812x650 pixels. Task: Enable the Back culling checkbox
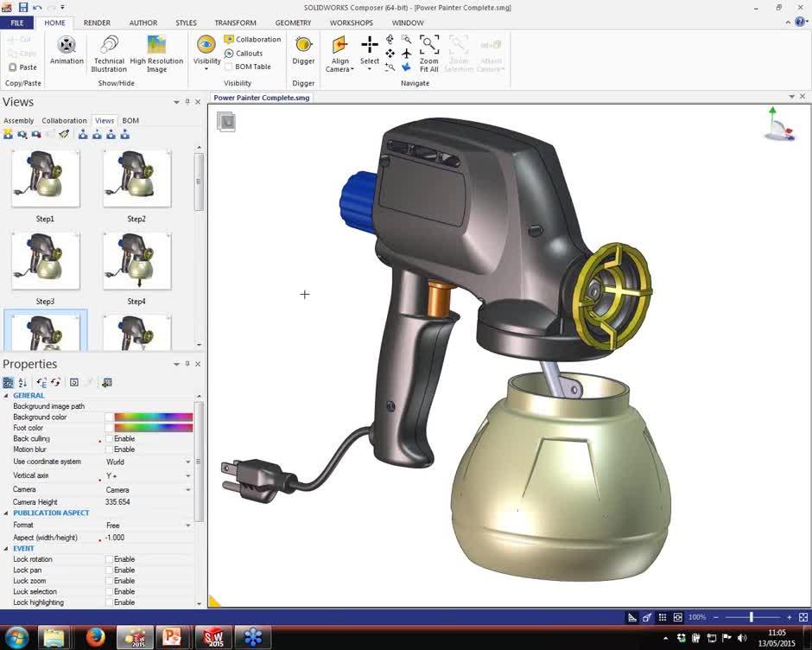110,439
